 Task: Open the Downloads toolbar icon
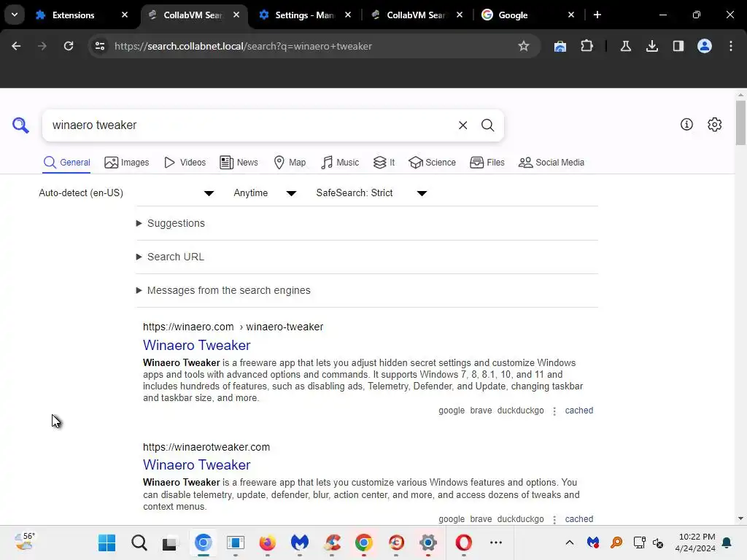[651, 46]
